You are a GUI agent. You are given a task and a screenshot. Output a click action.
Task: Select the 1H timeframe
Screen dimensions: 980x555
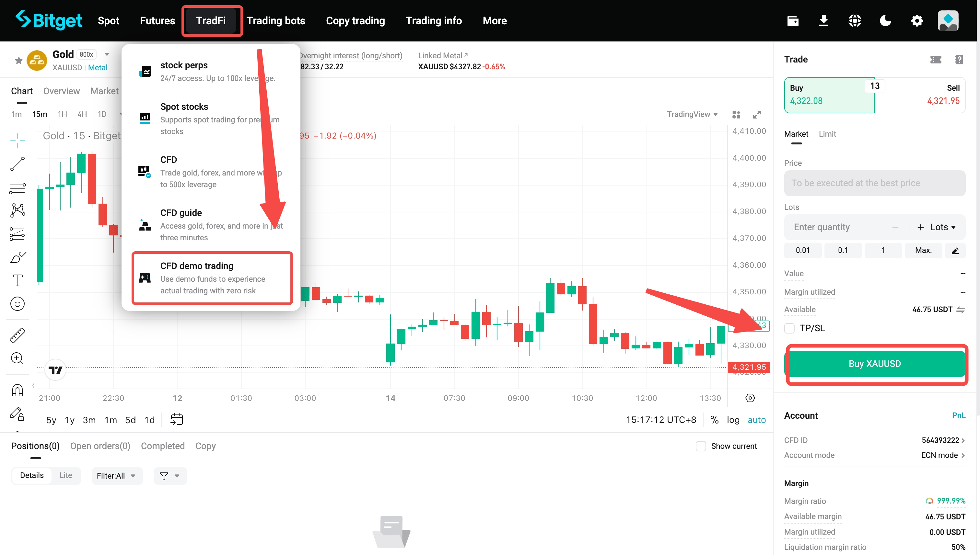[62, 114]
